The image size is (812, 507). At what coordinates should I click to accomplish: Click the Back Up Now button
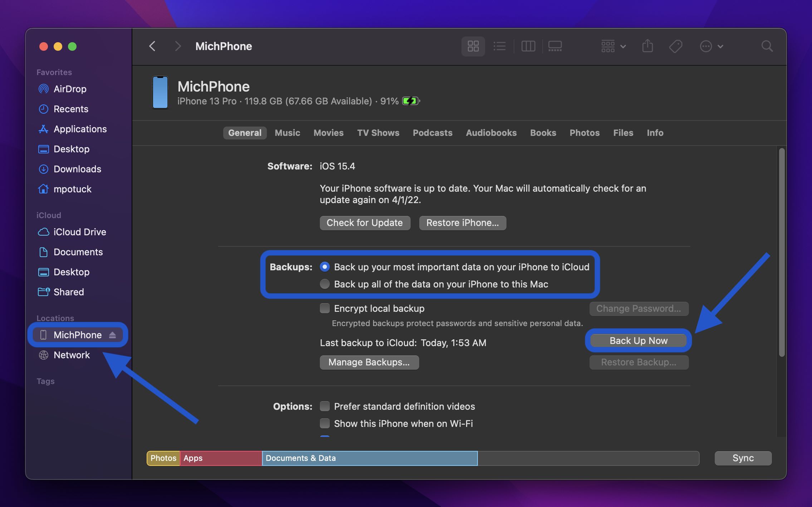[x=639, y=340]
